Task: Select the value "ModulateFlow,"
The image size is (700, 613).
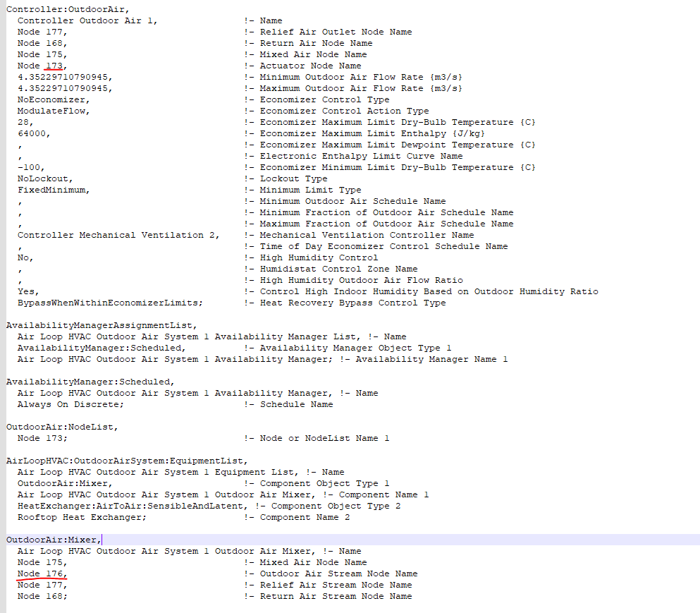Action: click(x=54, y=111)
